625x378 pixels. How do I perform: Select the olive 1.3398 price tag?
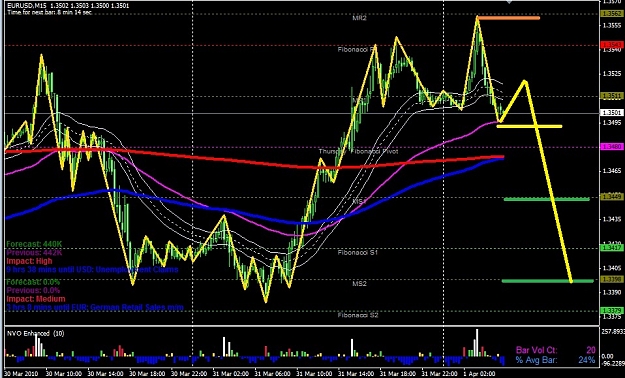612,280
